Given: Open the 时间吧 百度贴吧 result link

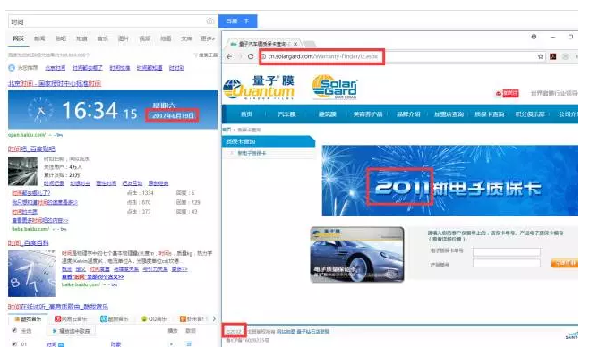Looking at the screenshot, I should (31, 148).
